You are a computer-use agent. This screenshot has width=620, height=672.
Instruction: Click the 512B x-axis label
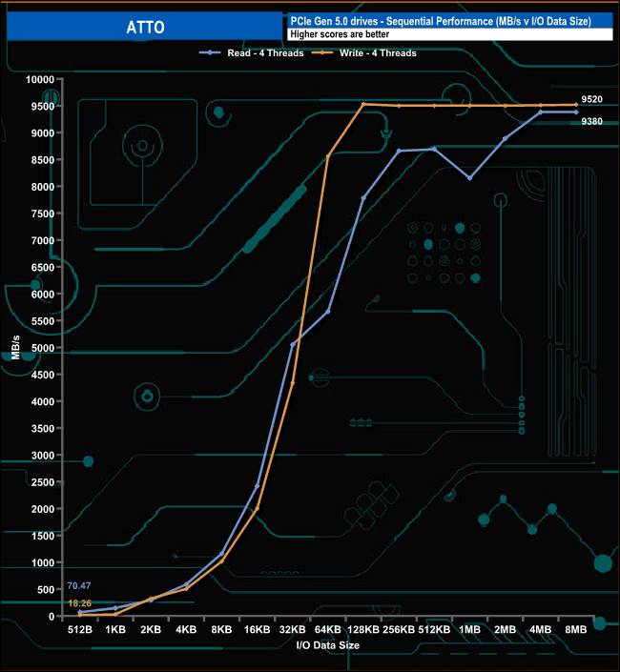[x=80, y=629]
